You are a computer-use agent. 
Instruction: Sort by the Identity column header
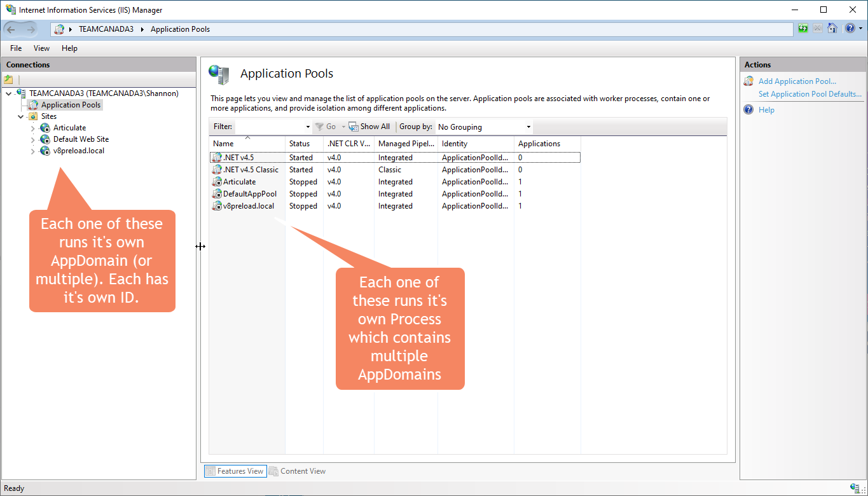[x=476, y=144]
